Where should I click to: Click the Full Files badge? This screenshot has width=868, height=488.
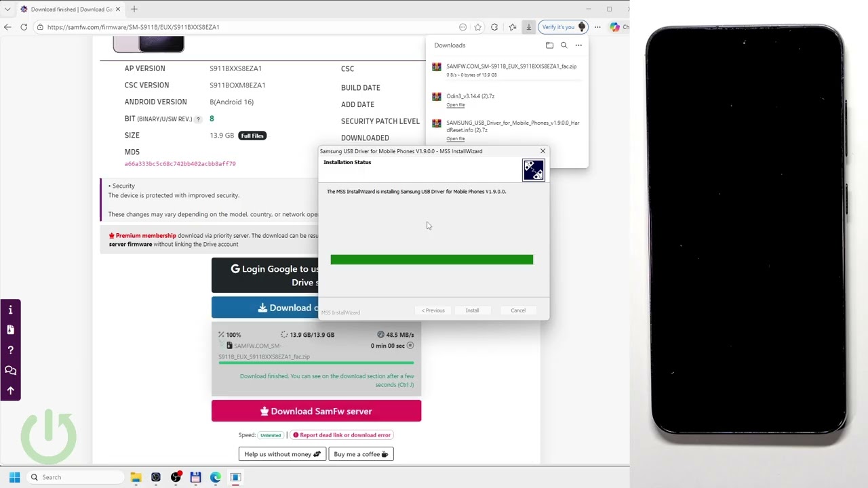[x=252, y=136]
